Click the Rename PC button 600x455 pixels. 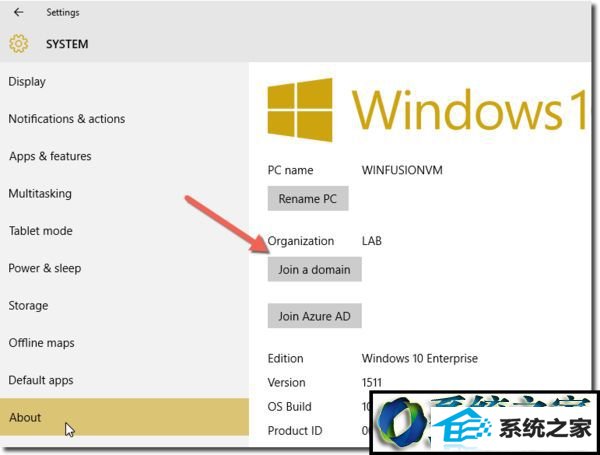[x=308, y=199]
